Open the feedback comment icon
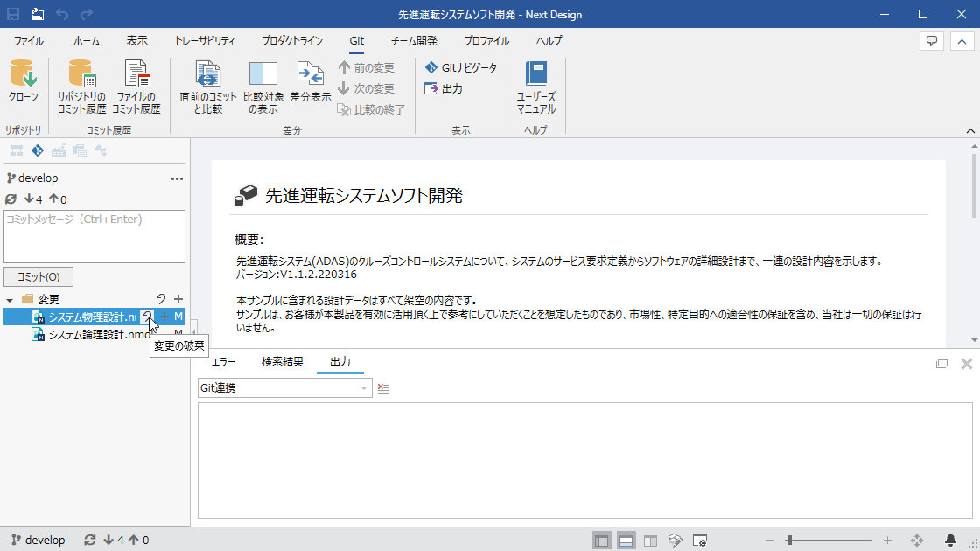Image resolution: width=980 pixels, height=551 pixels. [x=932, y=41]
